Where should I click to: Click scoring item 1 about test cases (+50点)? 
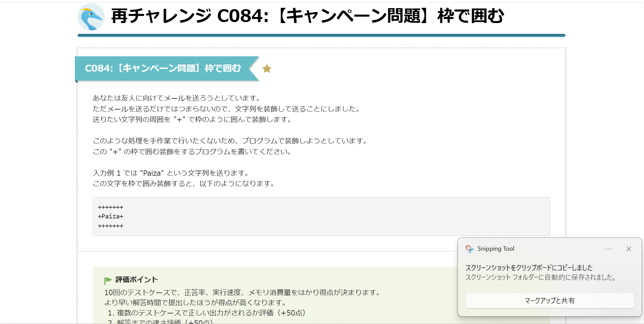[x=207, y=313]
